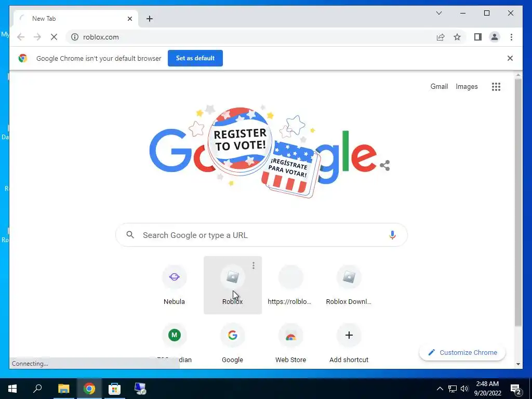Open Microsoft Store from taskbar

click(x=115, y=389)
